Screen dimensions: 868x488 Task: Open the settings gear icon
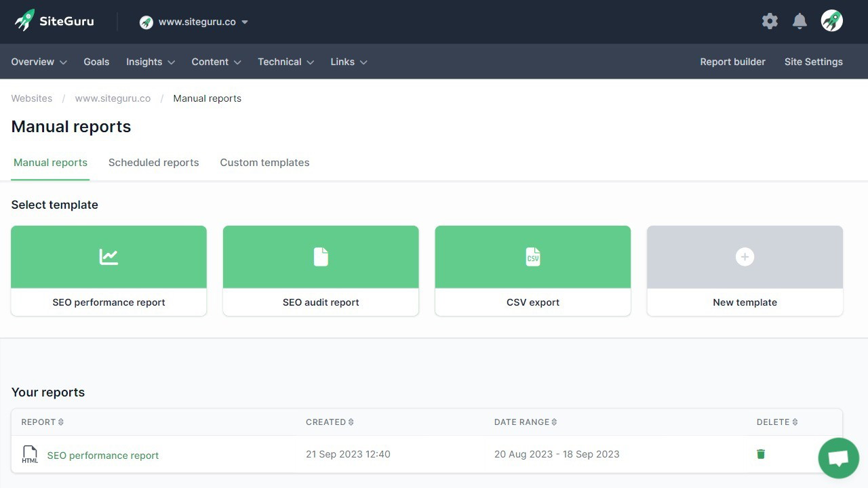click(x=770, y=21)
